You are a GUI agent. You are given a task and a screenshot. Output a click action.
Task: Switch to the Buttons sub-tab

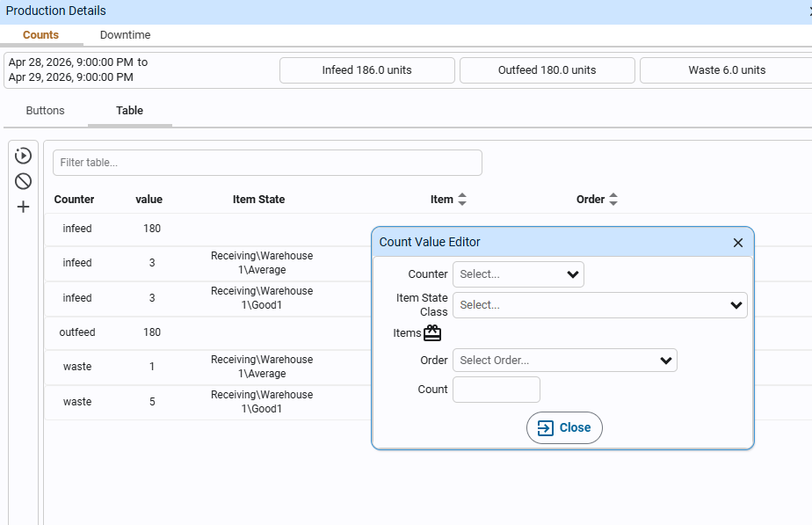click(45, 111)
